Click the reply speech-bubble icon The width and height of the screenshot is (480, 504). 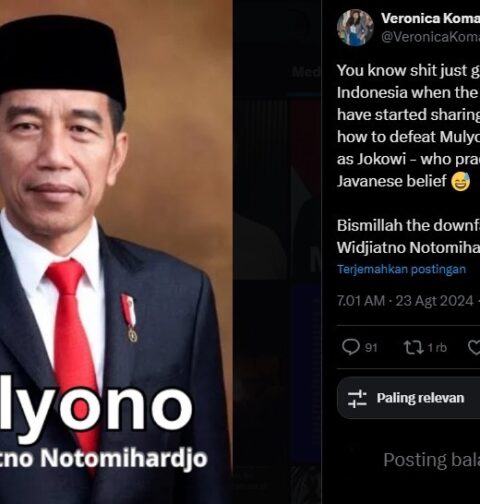[x=351, y=347]
